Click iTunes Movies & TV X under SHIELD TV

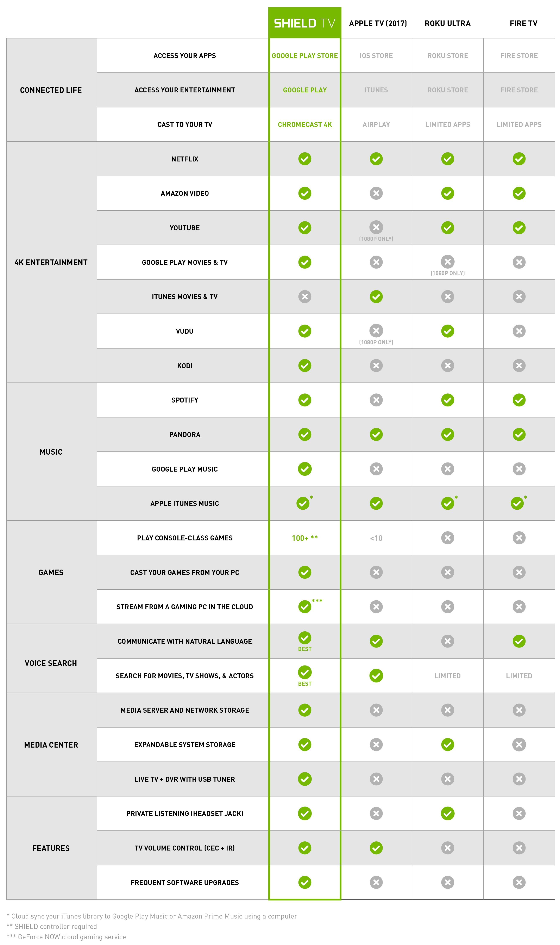[304, 297]
